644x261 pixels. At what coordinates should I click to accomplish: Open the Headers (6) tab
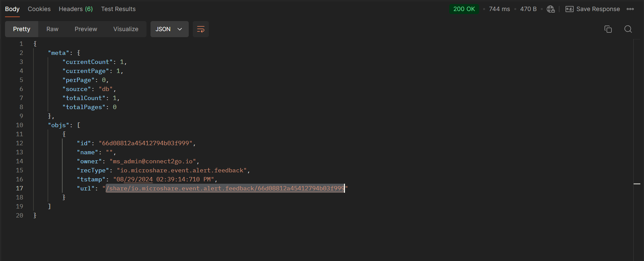(x=76, y=9)
